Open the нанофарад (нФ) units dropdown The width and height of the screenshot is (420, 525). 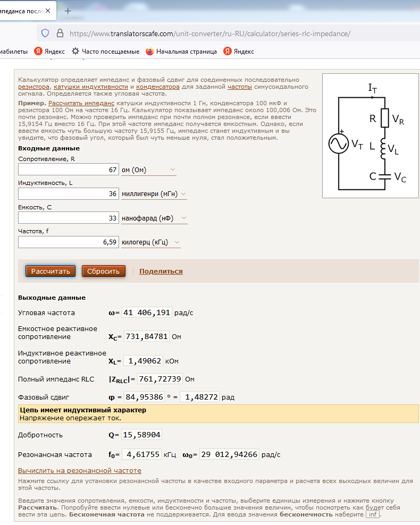154,218
